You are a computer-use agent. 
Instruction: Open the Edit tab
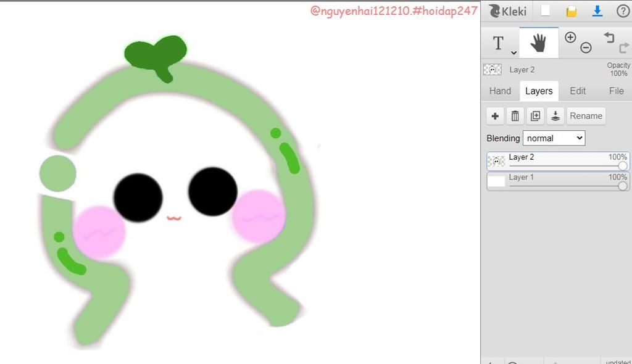coord(578,91)
